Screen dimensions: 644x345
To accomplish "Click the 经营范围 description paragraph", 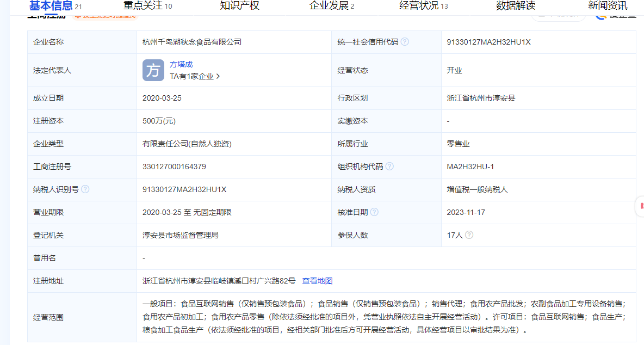I will click(x=384, y=317).
